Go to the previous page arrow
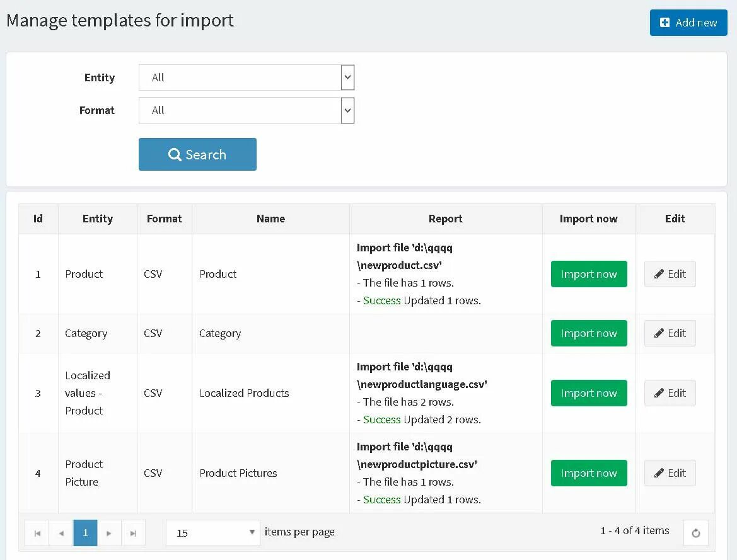Viewport: 737px width, 560px height. click(61, 533)
